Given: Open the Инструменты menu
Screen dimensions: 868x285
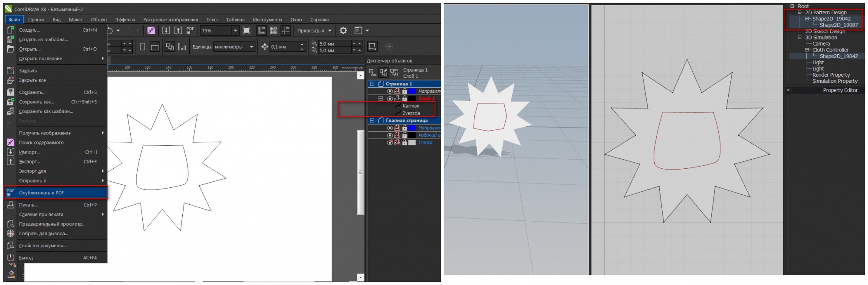Looking at the screenshot, I should pos(267,20).
